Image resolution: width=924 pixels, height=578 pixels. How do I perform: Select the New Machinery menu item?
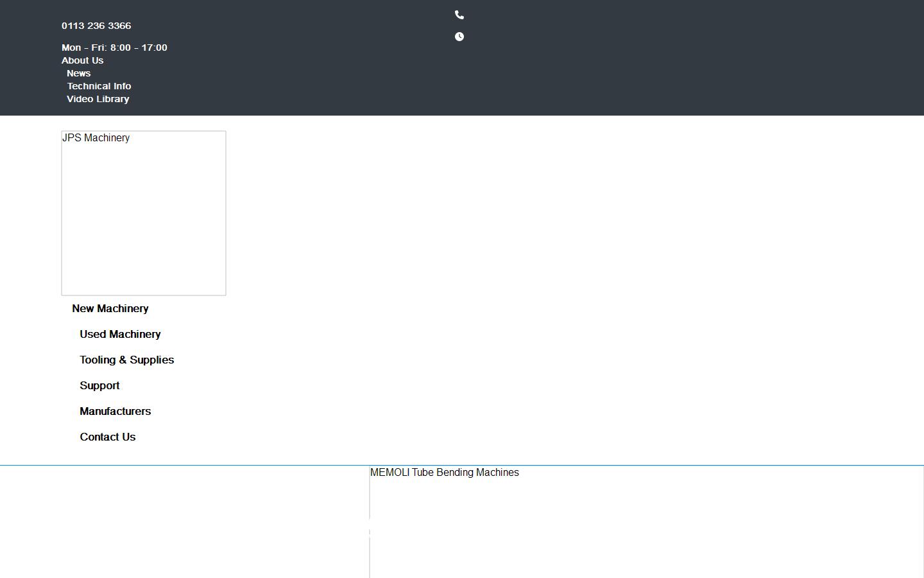click(x=110, y=308)
